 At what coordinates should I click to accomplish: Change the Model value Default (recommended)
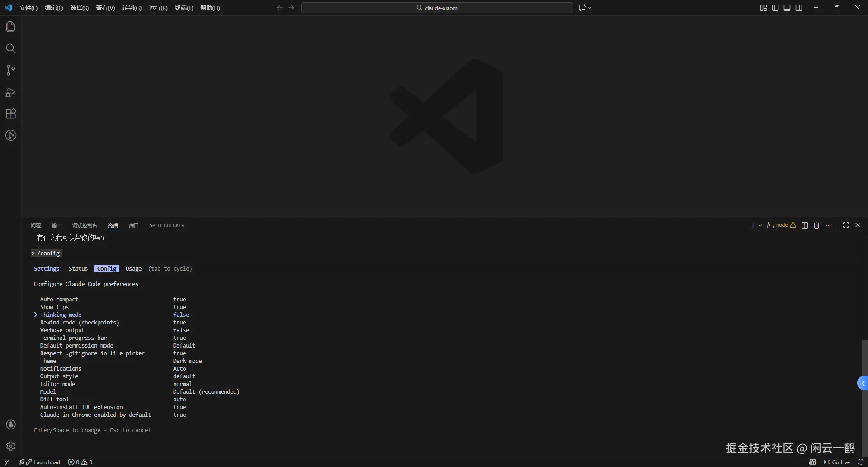(206, 392)
